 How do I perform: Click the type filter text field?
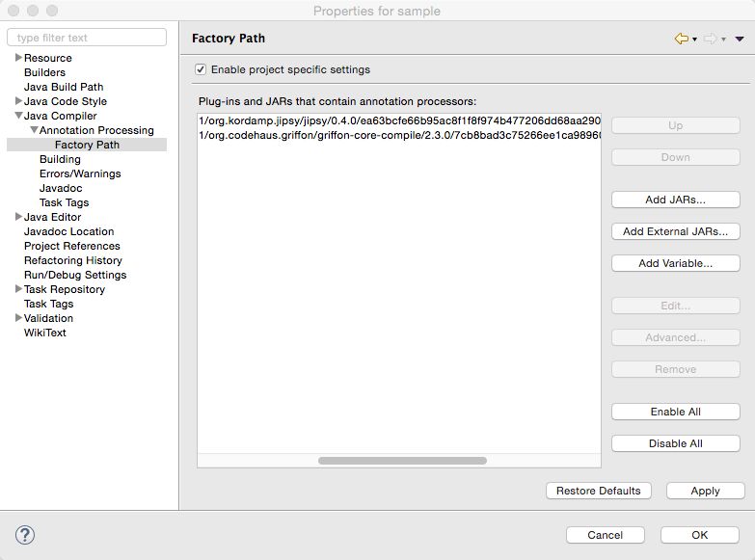tap(87, 38)
